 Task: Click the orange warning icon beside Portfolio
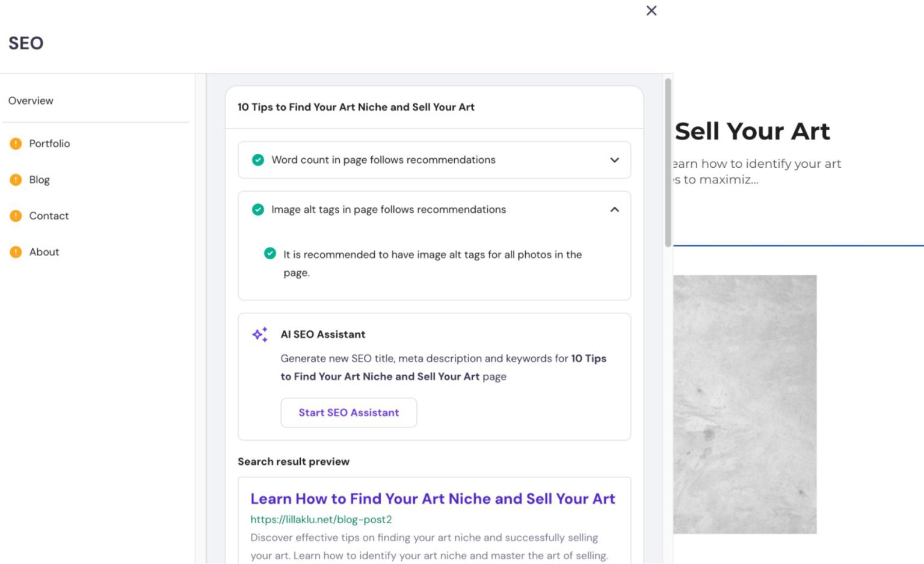pyautogui.click(x=16, y=144)
